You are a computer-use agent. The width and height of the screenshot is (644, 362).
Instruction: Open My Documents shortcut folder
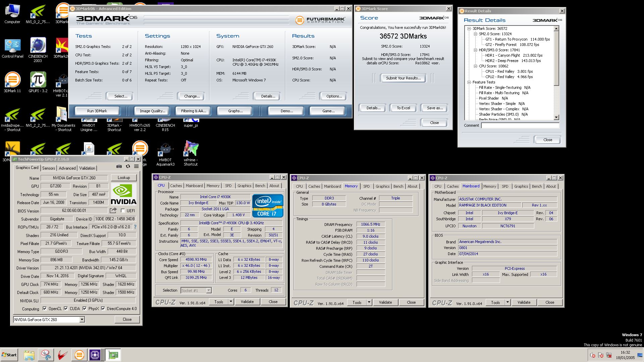[63, 119]
